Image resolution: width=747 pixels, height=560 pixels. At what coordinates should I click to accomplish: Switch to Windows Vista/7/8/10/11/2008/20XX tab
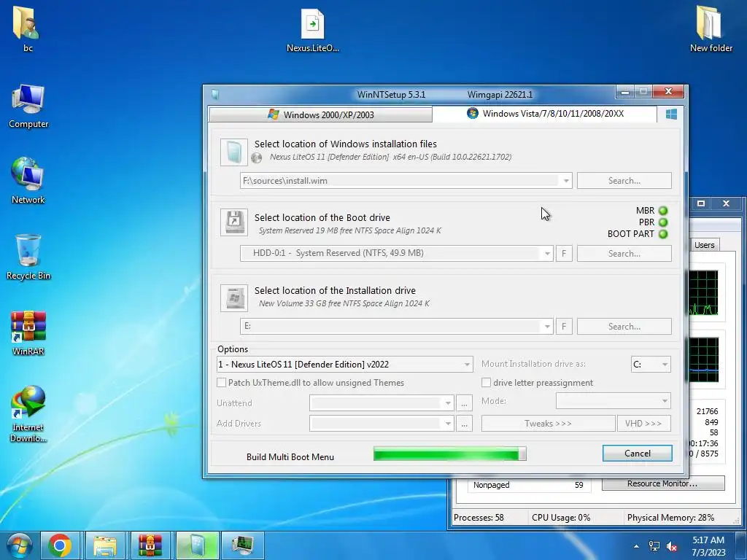click(545, 113)
